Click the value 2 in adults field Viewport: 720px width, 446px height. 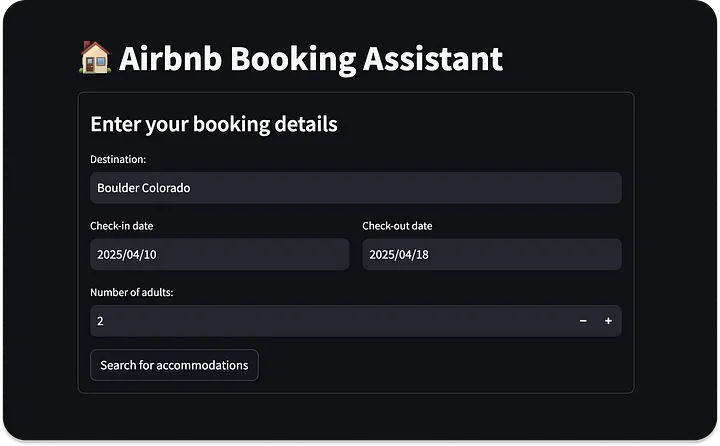click(100, 321)
